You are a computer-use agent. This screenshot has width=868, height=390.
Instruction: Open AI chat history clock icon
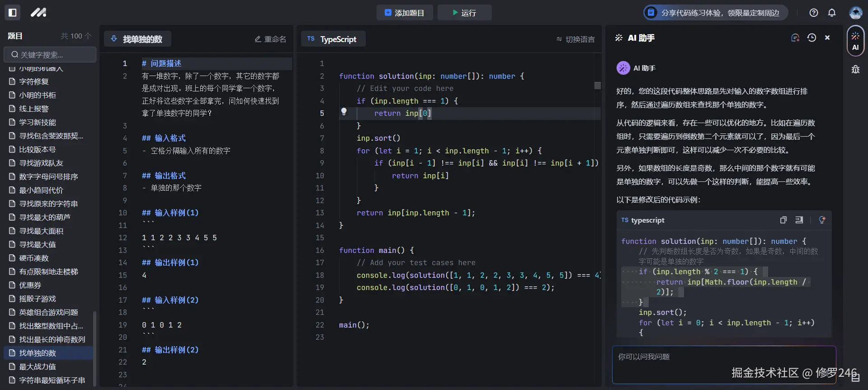click(x=811, y=38)
